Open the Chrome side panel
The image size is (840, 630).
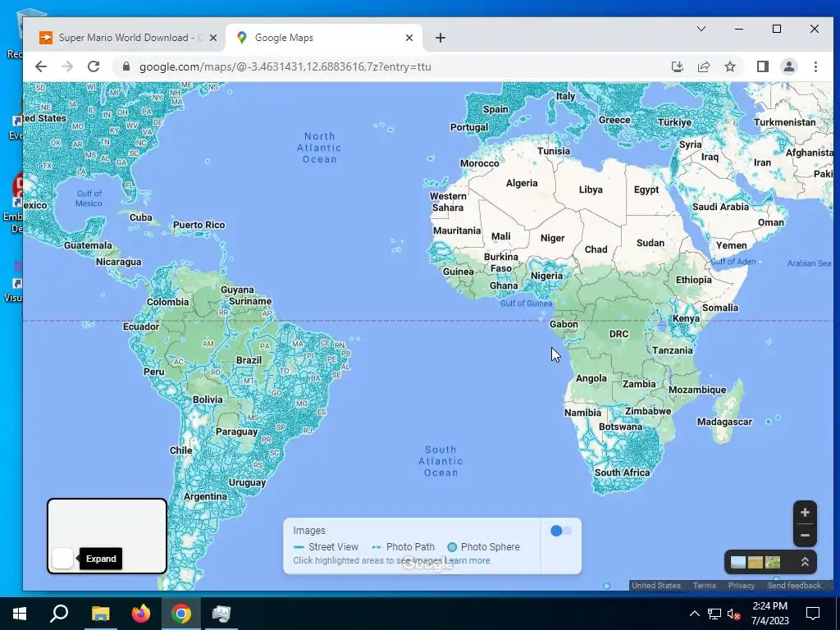(762, 66)
